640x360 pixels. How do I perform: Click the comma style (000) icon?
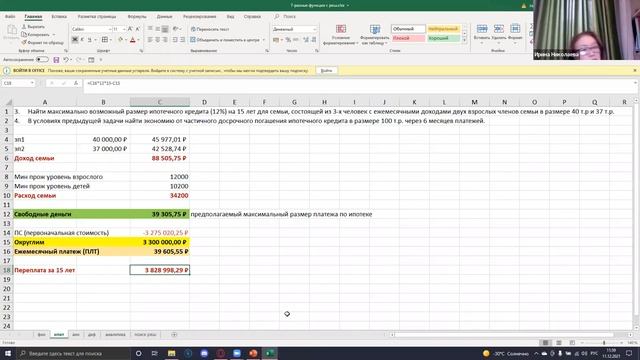[x=296, y=40]
